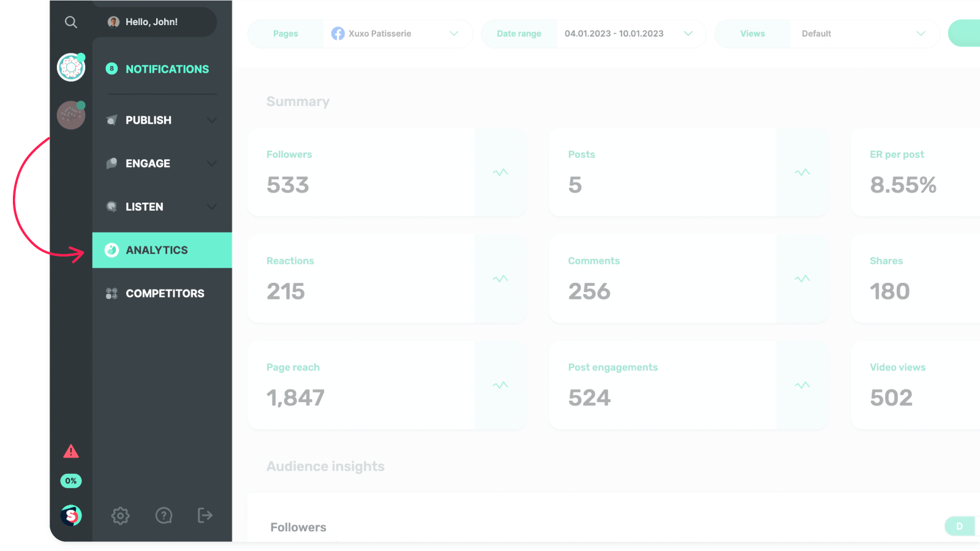Viewport: 980px width, 551px height.
Task: Open the search magnifier icon
Action: (71, 22)
